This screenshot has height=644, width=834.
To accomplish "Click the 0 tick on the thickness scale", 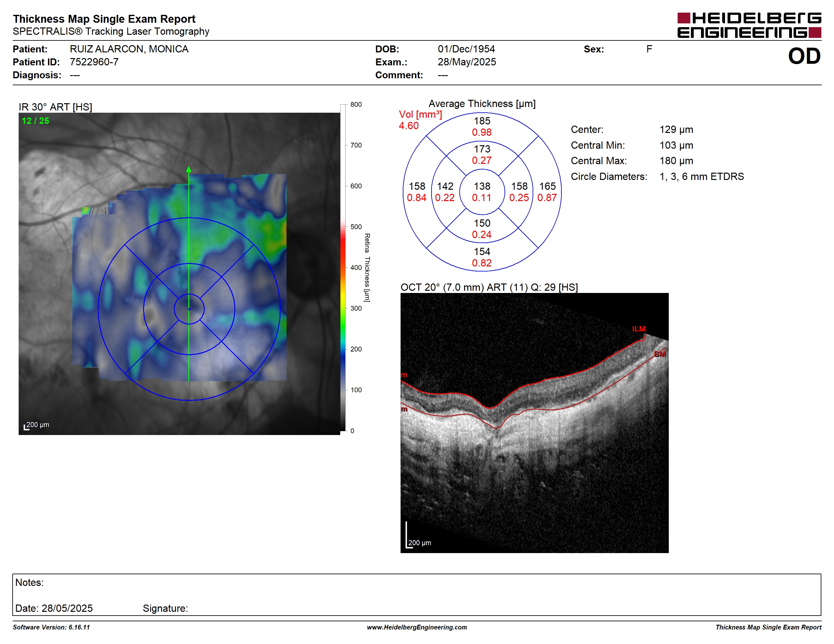I will pyautogui.click(x=353, y=431).
